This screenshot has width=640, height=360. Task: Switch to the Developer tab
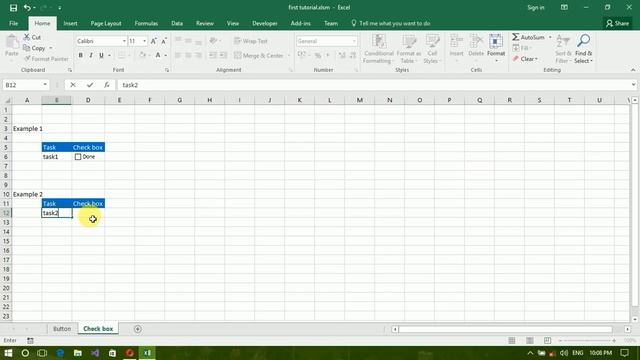(x=264, y=23)
